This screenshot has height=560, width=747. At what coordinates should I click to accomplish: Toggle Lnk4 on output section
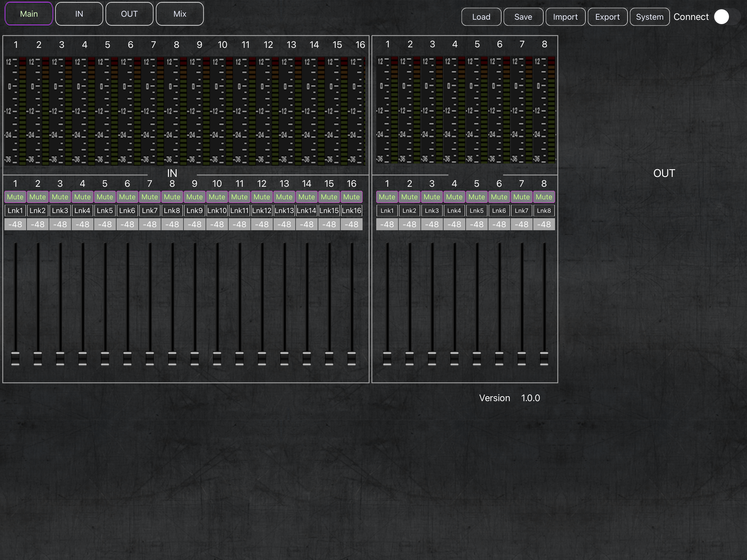pos(454,211)
